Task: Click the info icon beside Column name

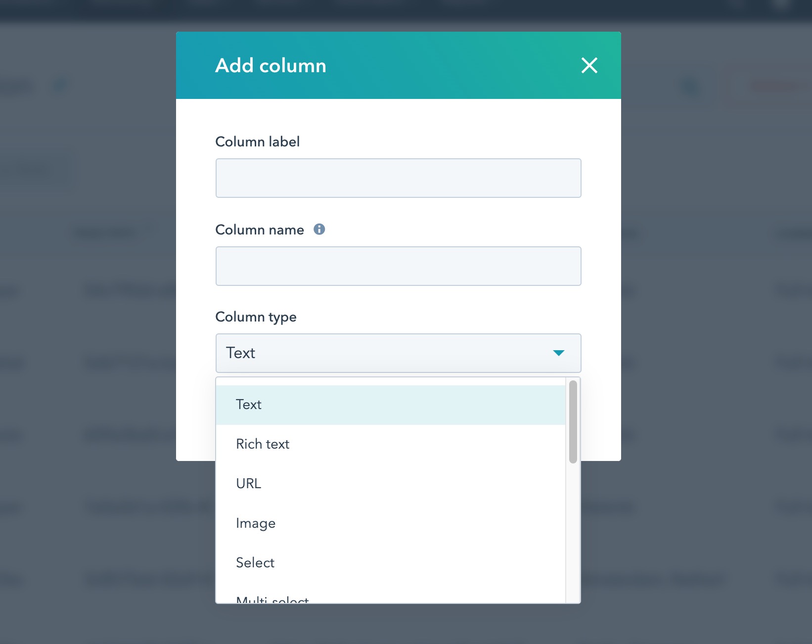Action: point(319,230)
